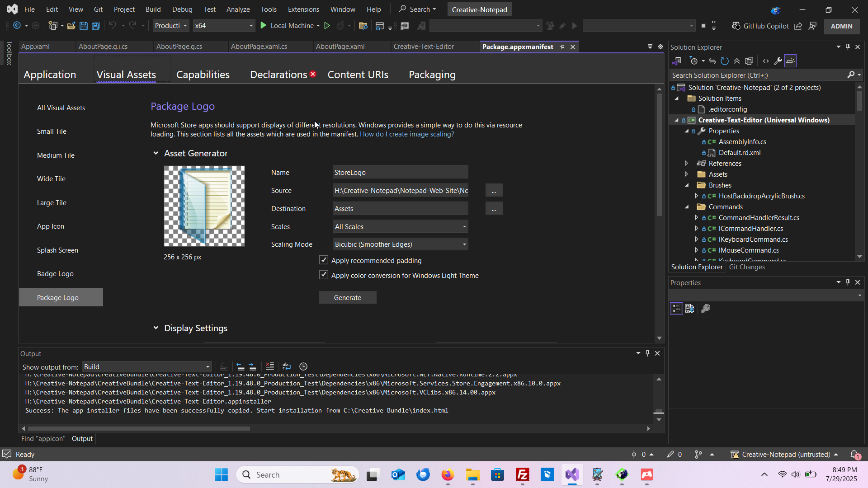Click Collapse All icon in Solution Explorer
Screen dimensions: 868x488
pos(737,61)
